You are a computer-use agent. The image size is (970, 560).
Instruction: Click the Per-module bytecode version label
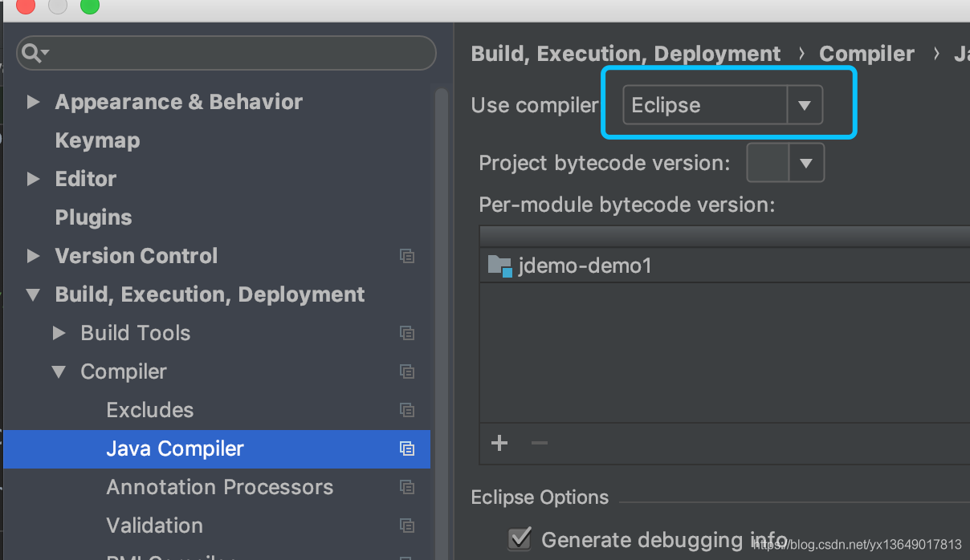(x=626, y=205)
